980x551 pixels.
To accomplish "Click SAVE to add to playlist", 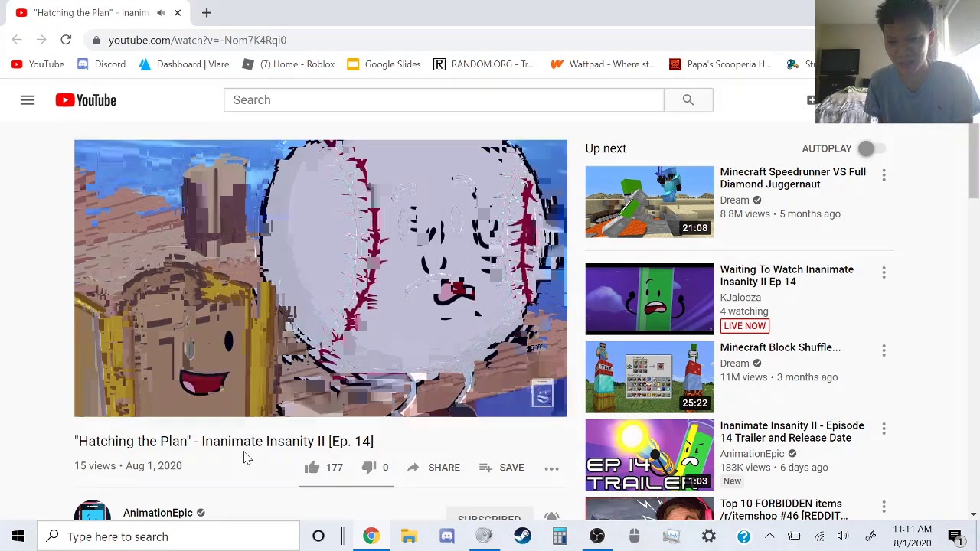I will click(501, 468).
